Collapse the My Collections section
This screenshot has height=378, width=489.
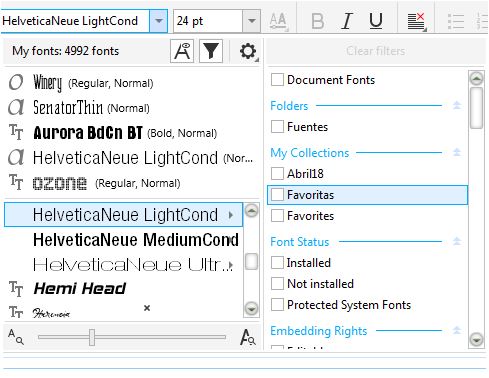tap(457, 153)
